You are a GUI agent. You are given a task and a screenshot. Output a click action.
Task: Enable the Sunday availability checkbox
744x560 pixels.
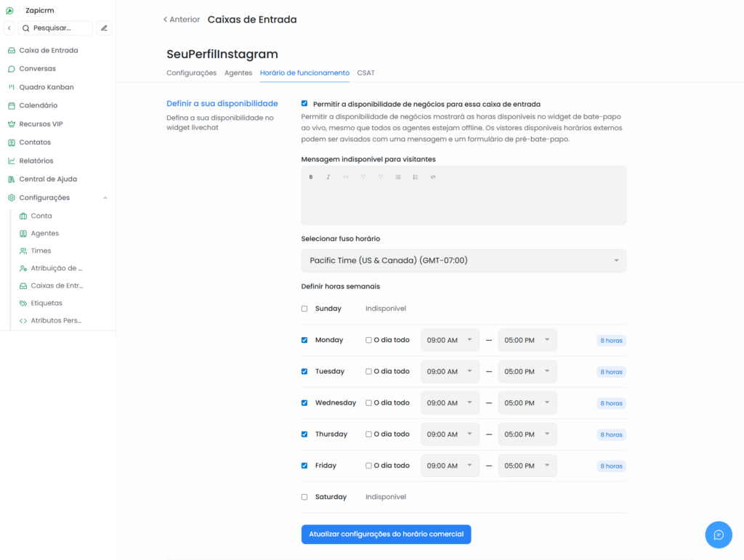coord(304,309)
